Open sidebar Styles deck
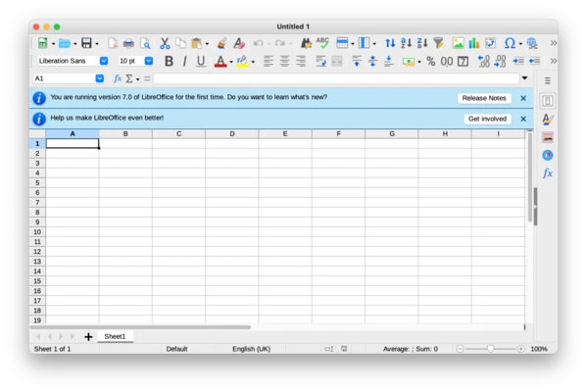Viewport: 587px width, 392px height. click(548, 119)
